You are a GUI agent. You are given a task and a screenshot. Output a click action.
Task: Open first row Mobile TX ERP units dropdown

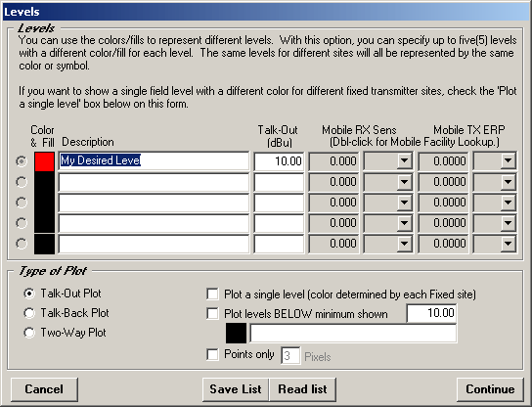pos(508,160)
